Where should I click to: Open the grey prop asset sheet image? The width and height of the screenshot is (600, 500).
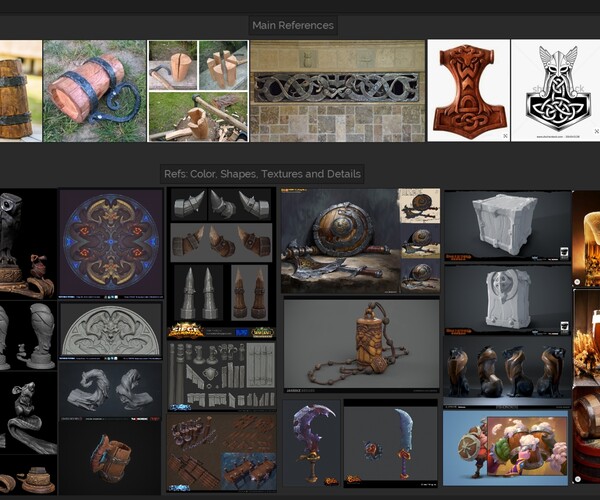(x=222, y=376)
